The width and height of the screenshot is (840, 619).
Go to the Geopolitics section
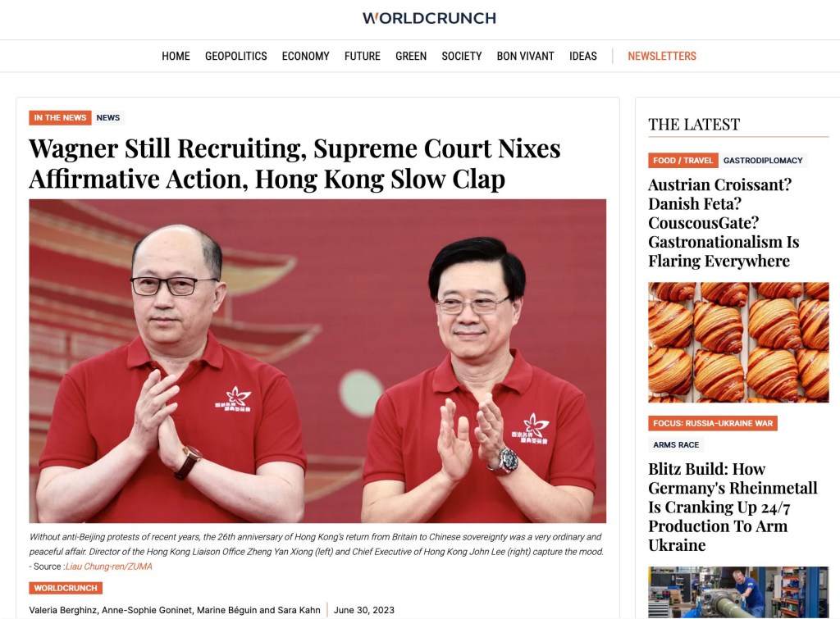tap(235, 57)
